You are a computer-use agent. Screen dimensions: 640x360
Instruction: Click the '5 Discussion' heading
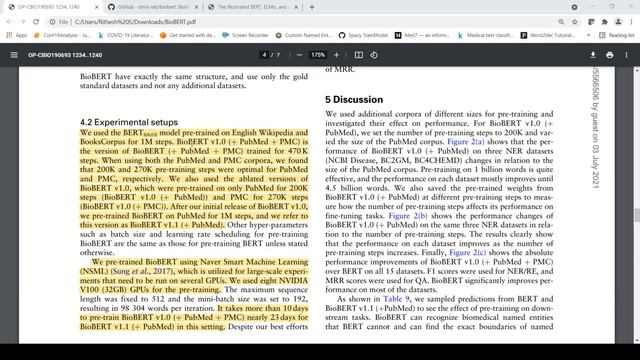pyautogui.click(x=354, y=100)
